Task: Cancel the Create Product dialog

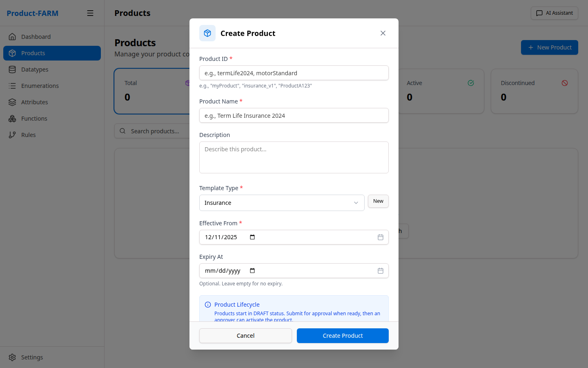Action: pos(245,335)
